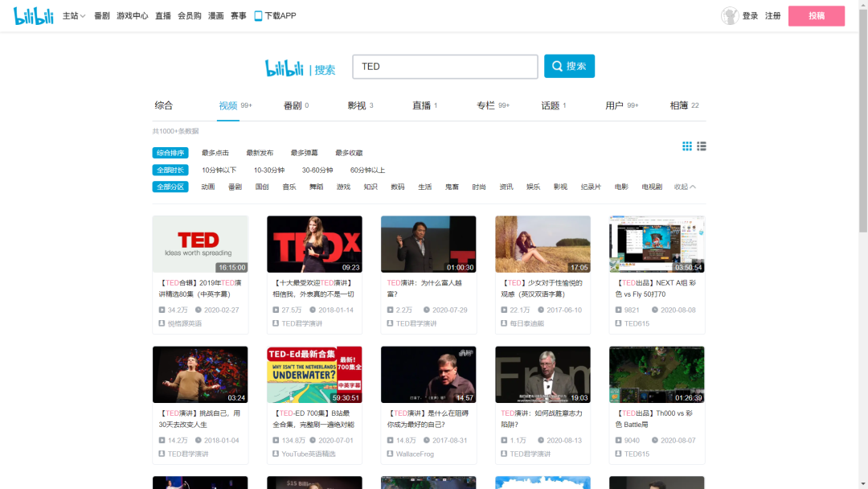Sort results by 最多弹幕
Screen dimensions: 868x489
pyautogui.click(x=305, y=153)
